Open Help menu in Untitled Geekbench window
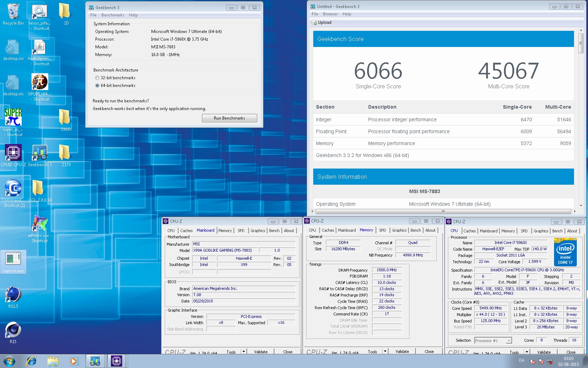The height and width of the screenshot is (368, 588). click(347, 14)
